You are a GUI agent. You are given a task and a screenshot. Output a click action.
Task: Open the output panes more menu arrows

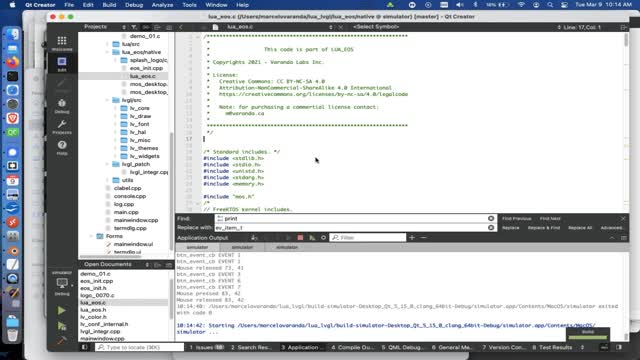[582, 347]
